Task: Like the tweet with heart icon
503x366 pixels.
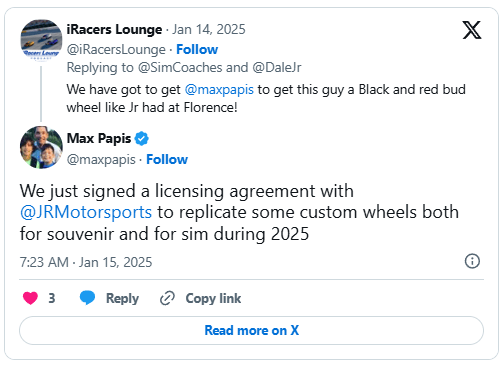Action: [x=30, y=298]
